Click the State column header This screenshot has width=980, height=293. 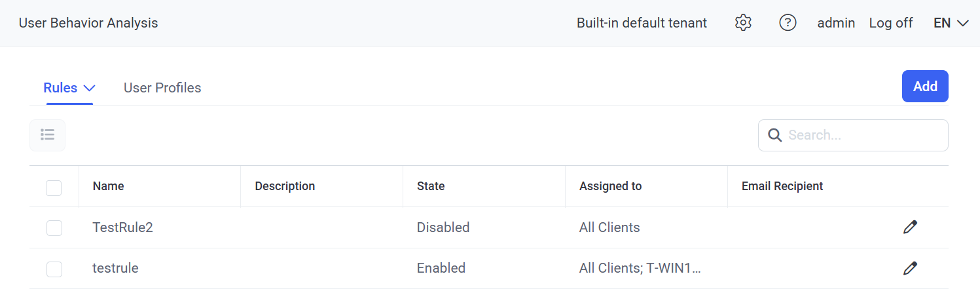(x=431, y=186)
